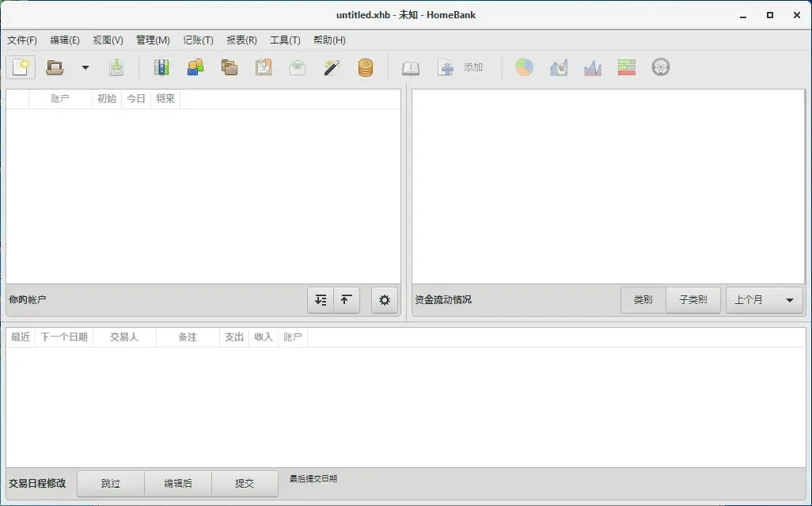Open the budget report (bars icon)

tap(627, 67)
